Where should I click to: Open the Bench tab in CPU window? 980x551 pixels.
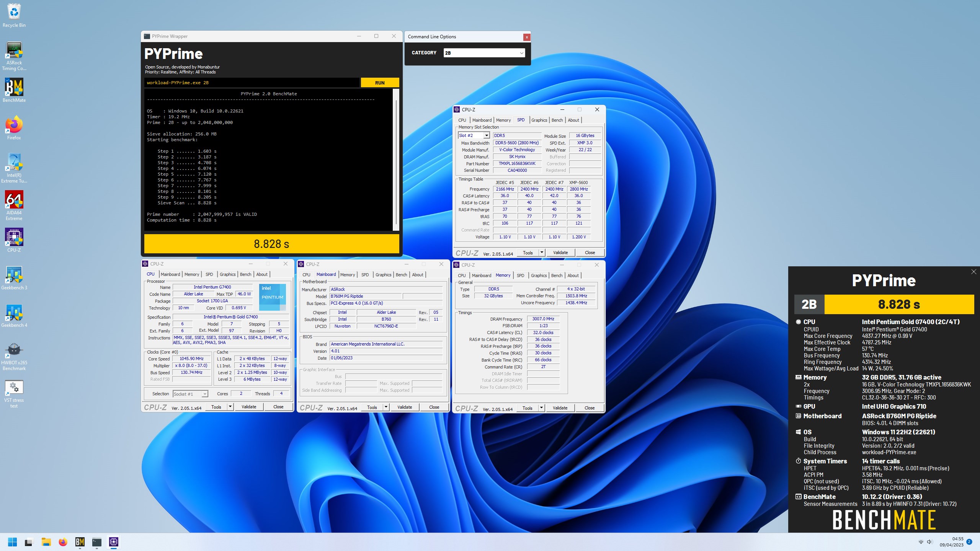pyautogui.click(x=245, y=274)
